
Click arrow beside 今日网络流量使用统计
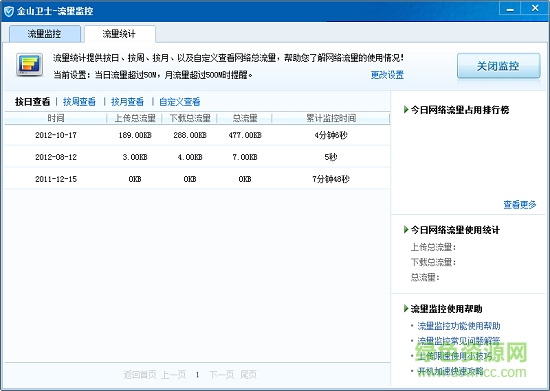406,230
